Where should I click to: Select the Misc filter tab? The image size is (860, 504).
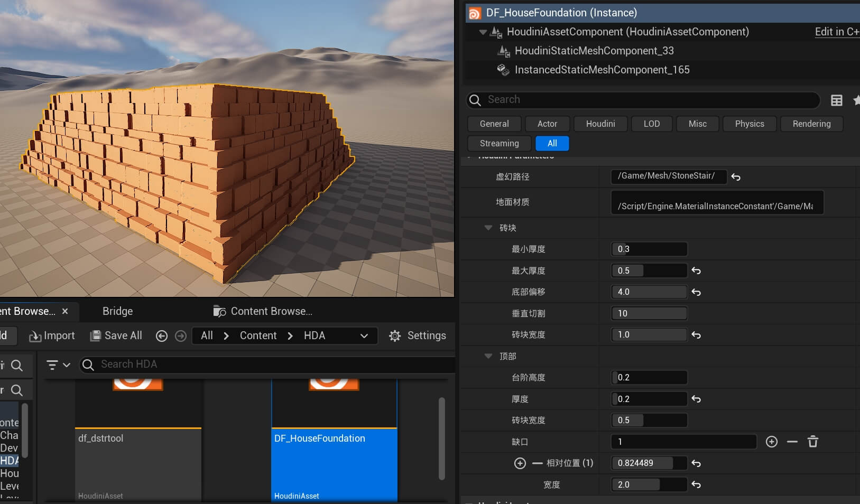(x=697, y=124)
